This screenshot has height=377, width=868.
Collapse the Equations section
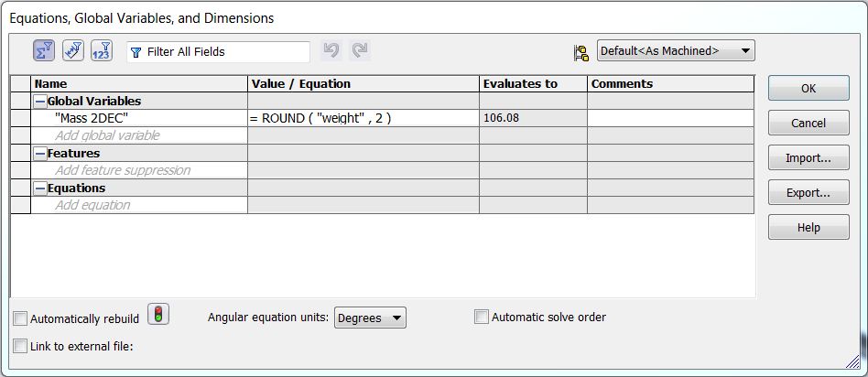click(40, 188)
